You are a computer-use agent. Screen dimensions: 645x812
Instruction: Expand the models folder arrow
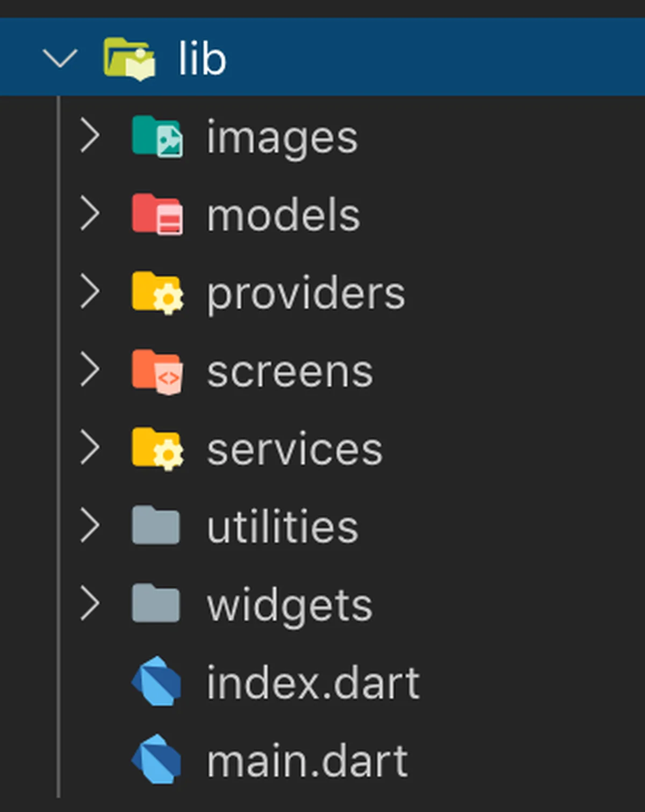pyautogui.click(x=90, y=214)
